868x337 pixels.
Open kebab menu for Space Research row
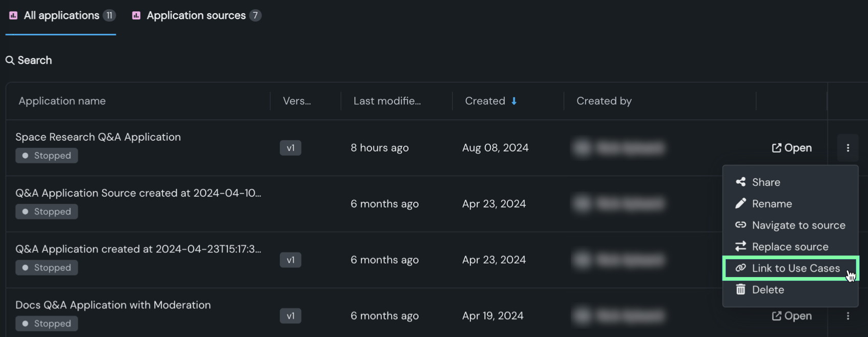848,148
